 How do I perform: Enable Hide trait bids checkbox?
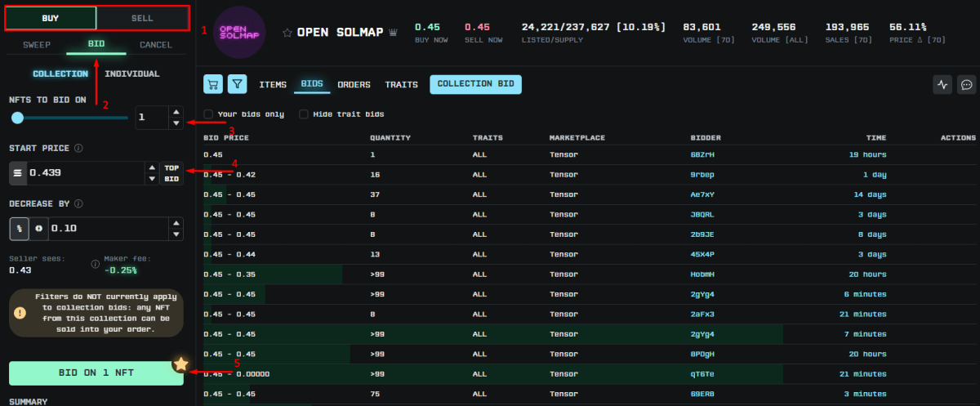(304, 114)
